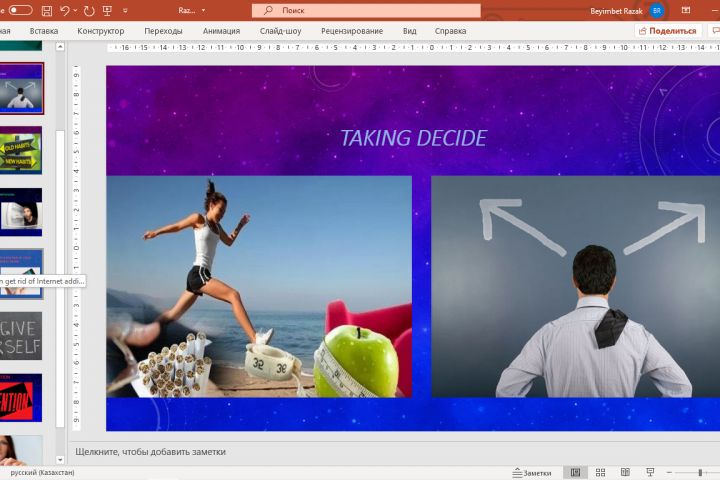Open the Анимация ribbon tab
Image resolution: width=720 pixels, height=480 pixels.
point(221,31)
